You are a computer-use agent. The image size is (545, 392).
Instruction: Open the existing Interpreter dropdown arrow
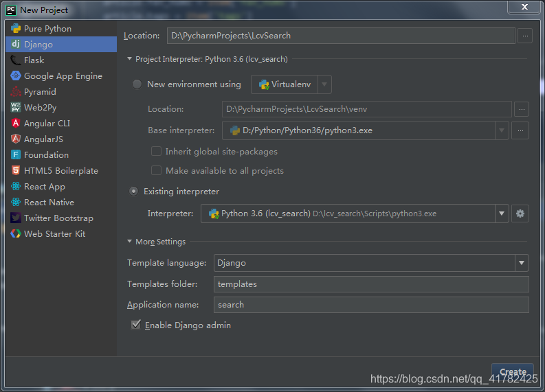tap(502, 214)
